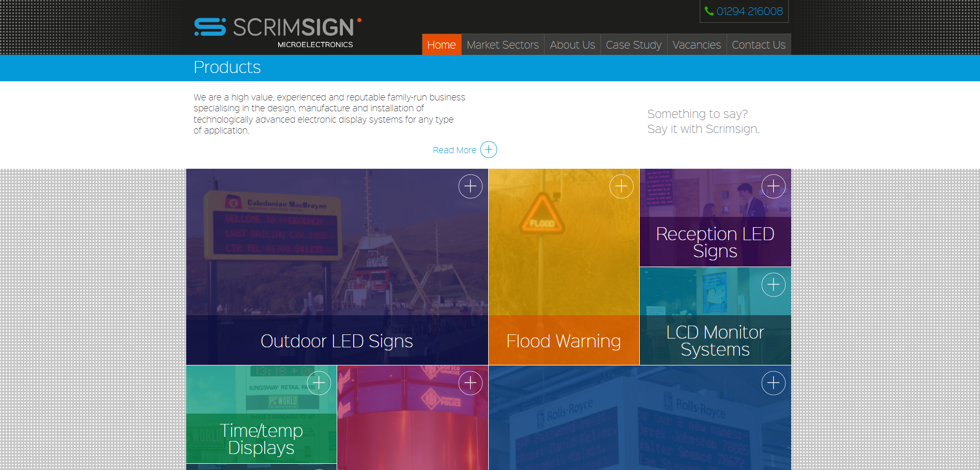Screen dimensions: 980x470
Task: Select the Flood Warning orange label
Action: click(563, 341)
